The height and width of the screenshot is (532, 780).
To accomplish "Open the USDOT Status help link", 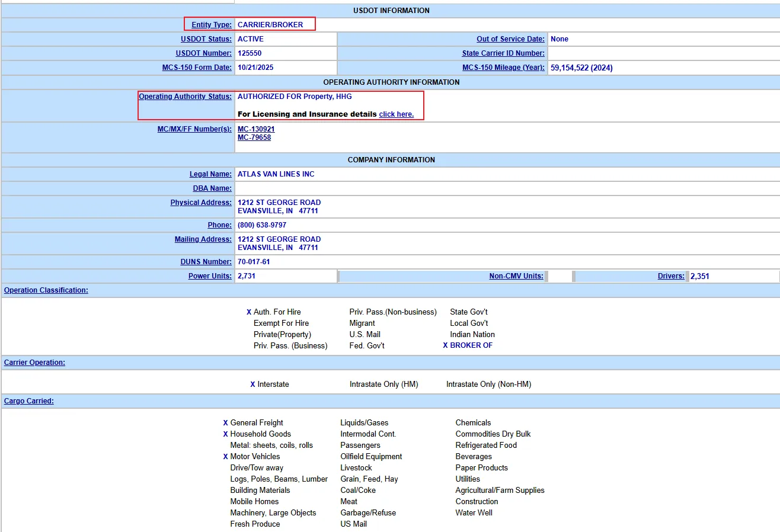I will pos(206,39).
